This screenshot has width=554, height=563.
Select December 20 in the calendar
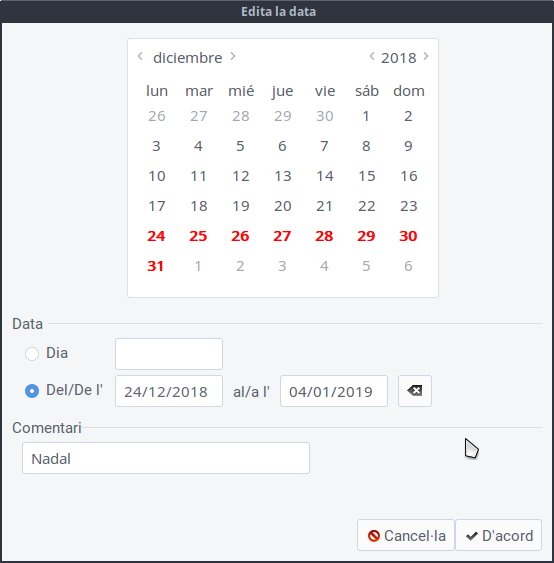click(x=283, y=206)
